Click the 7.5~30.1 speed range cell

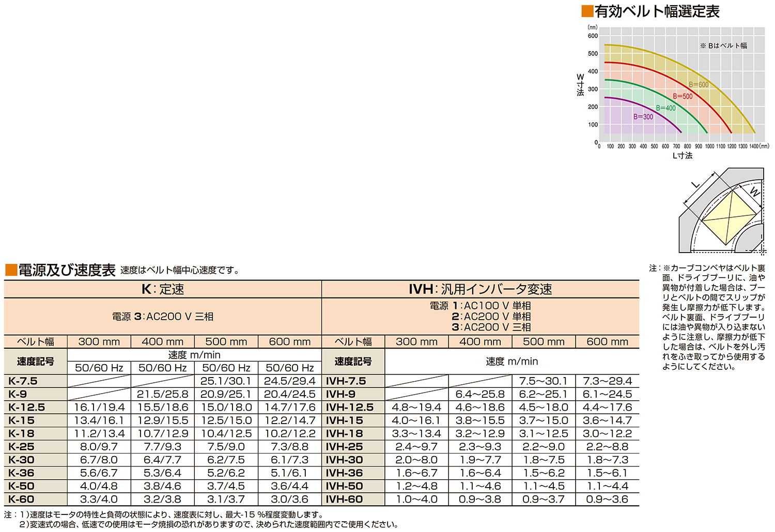point(544,381)
